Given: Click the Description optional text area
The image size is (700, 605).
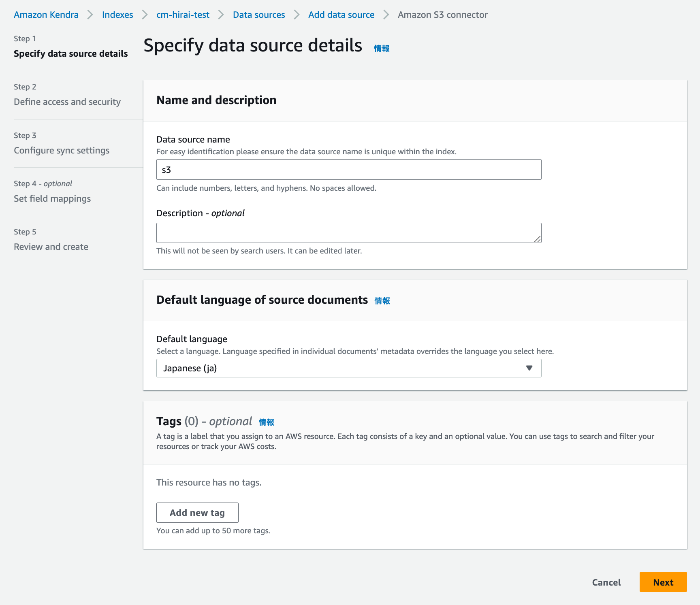Looking at the screenshot, I should (x=344, y=233).
